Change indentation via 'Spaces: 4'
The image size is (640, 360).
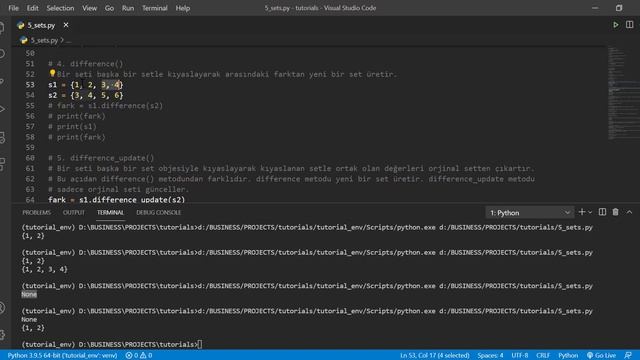click(x=490, y=356)
